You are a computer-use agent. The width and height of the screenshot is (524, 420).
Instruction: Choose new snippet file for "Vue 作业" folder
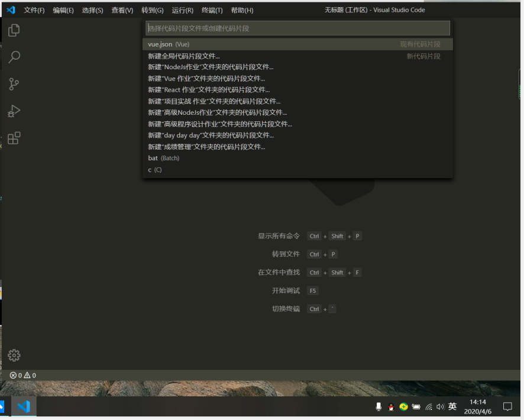297,79
